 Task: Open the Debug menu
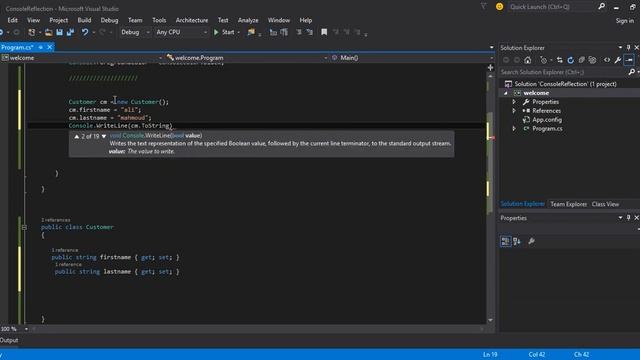109,20
